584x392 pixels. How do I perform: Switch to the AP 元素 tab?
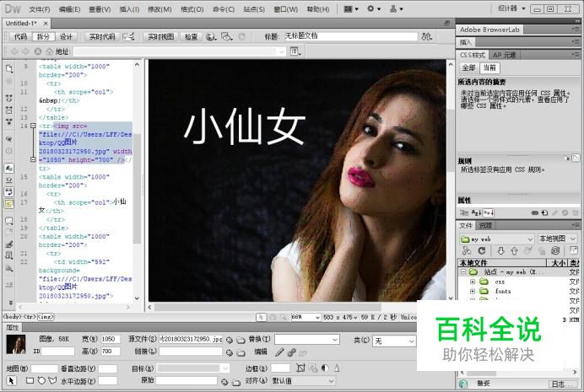click(505, 55)
